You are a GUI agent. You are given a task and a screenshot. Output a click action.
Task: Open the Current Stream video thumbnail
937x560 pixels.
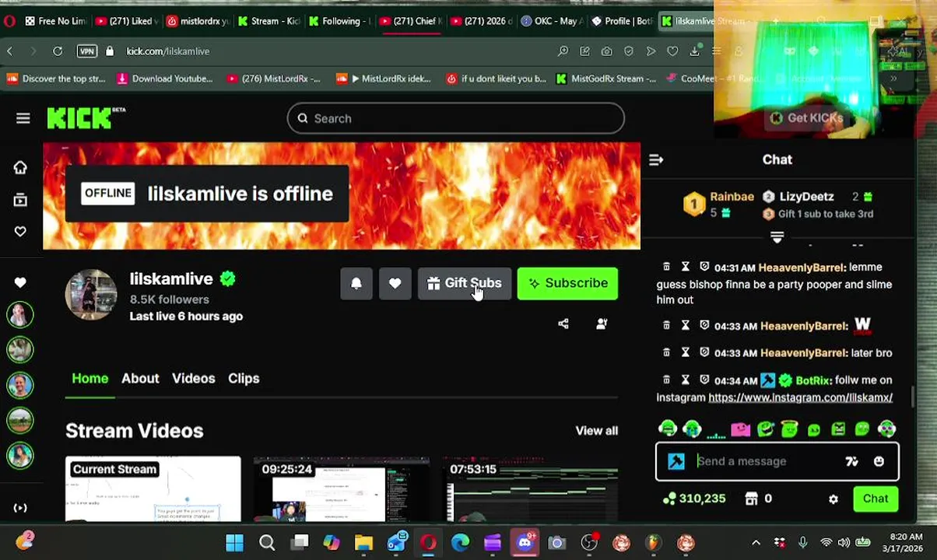click(x=153, y=489)
